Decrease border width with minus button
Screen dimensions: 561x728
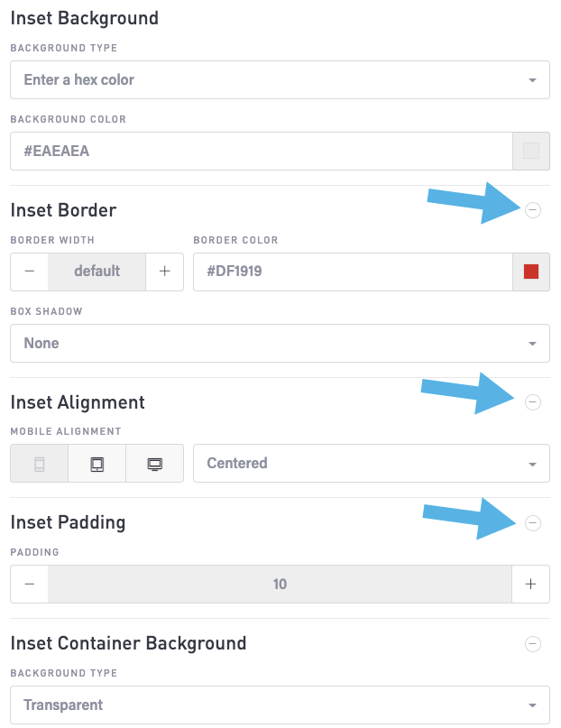pos(30,272)
